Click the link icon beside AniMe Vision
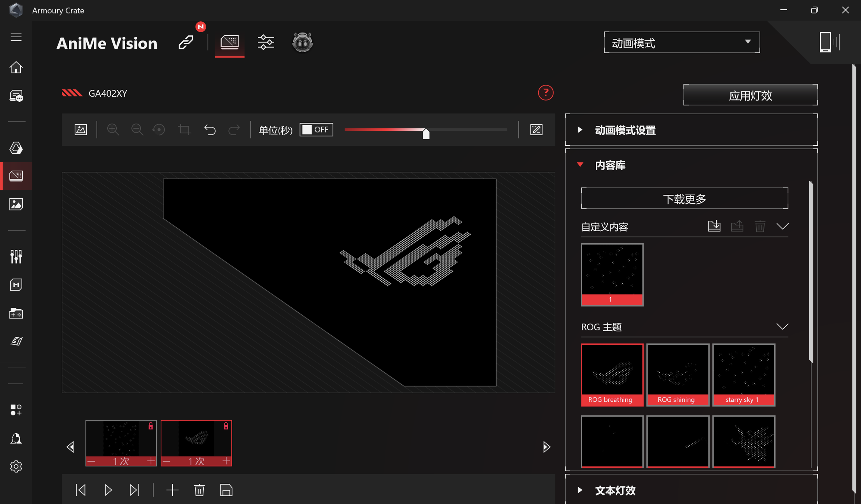This screenshot has width=861, height=504. pos(186,42)
